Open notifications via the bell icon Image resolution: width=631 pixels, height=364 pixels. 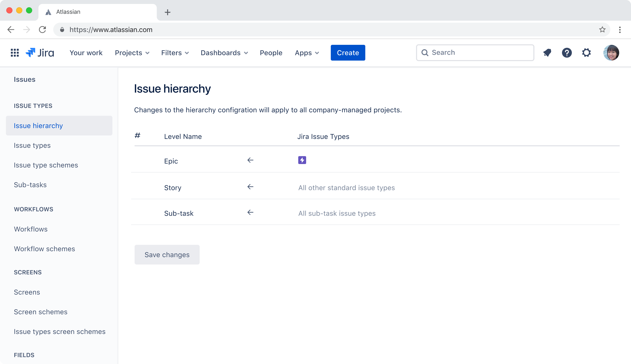click(547, 52)
